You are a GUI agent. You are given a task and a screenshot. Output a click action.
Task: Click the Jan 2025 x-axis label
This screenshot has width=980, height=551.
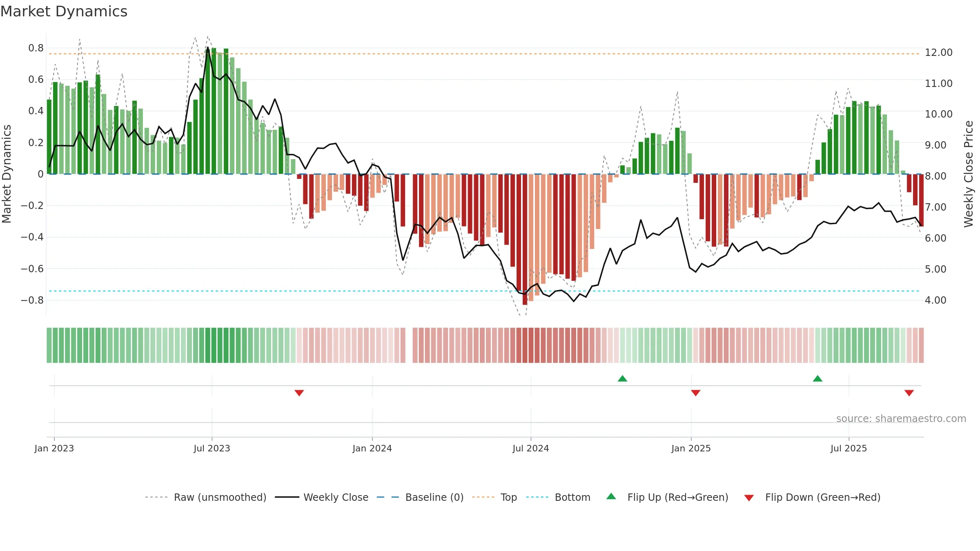coord(691,448)
